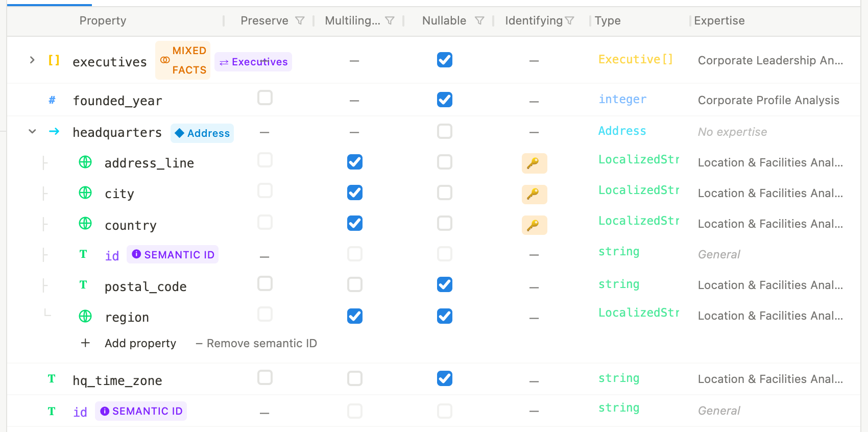Click the identifying key icon for city

point(534,194)
